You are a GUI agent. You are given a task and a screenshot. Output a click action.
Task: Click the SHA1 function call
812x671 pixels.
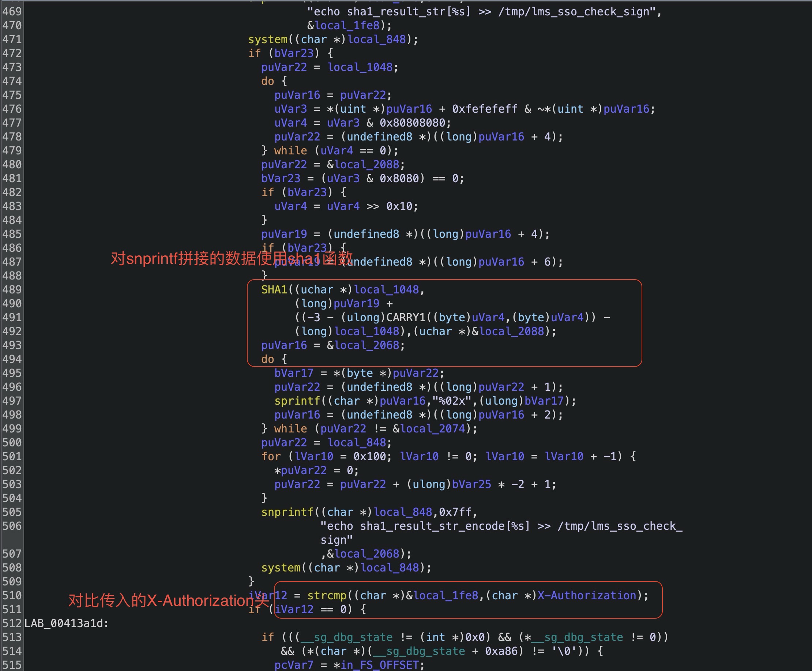click(274, 289)
